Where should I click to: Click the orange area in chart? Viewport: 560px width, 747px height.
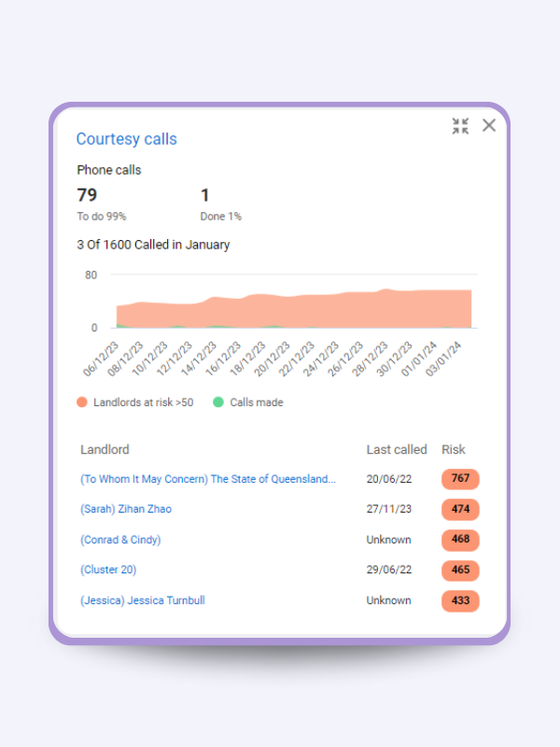coord(327,310)
